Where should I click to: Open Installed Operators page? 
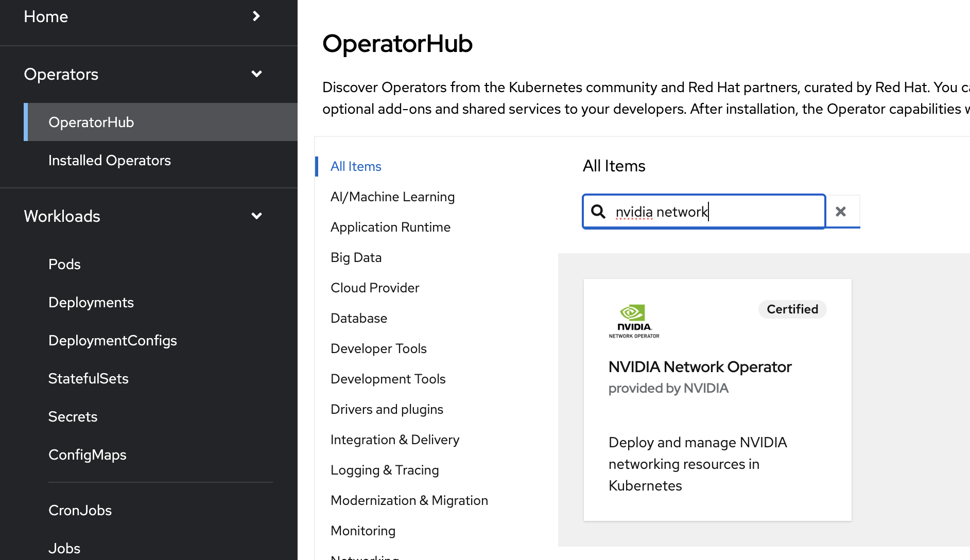[109, 161]
